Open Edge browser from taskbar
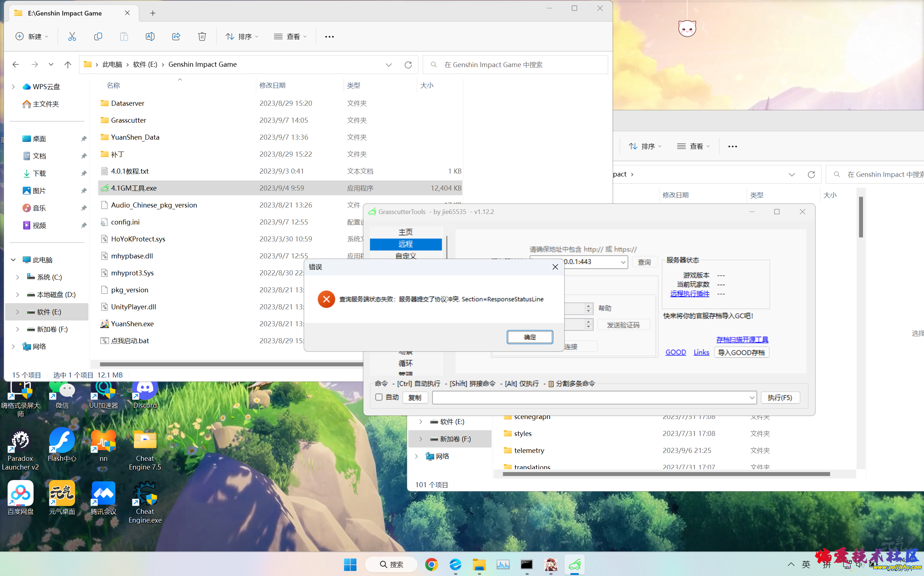The width and height of the screenshot is (924, 576). pyautogui.click(x=455, y=564)
